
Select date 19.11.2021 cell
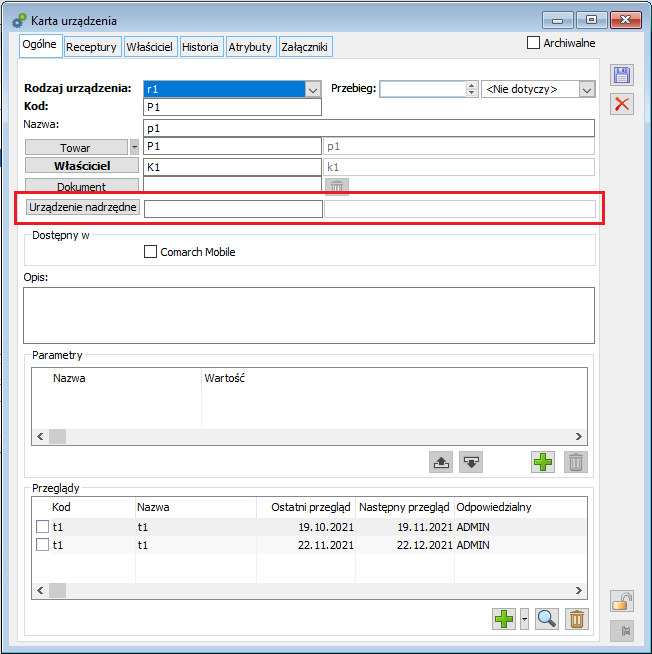(425, 527)
